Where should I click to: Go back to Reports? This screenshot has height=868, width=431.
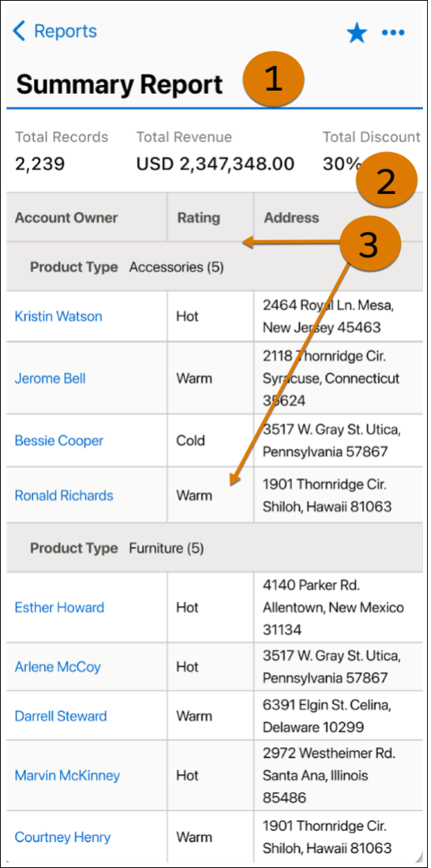tap(66, 31)
